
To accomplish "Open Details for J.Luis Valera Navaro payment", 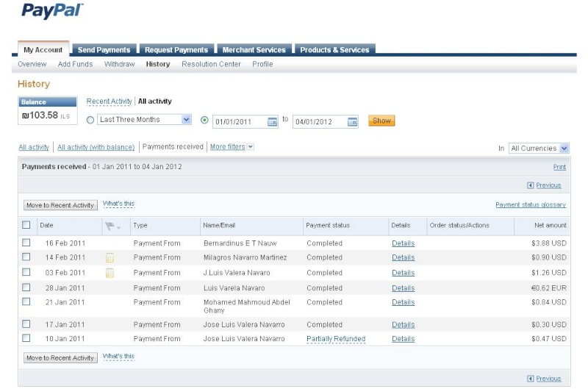I will click(403, 273).
